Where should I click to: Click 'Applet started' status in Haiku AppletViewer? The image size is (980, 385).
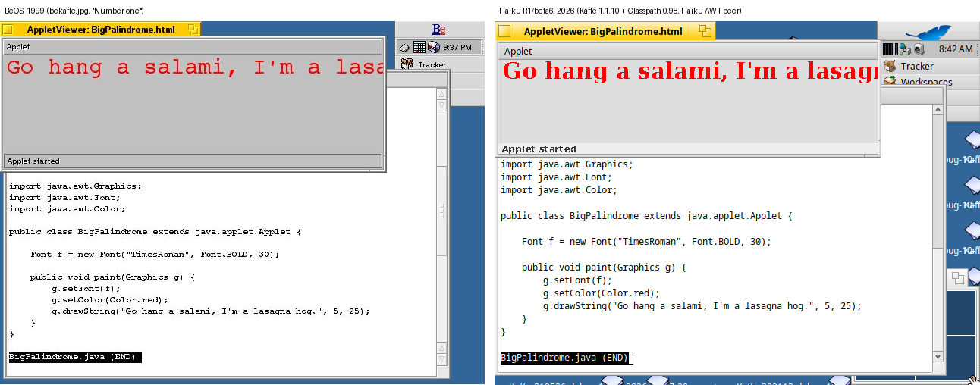(539, 149)
